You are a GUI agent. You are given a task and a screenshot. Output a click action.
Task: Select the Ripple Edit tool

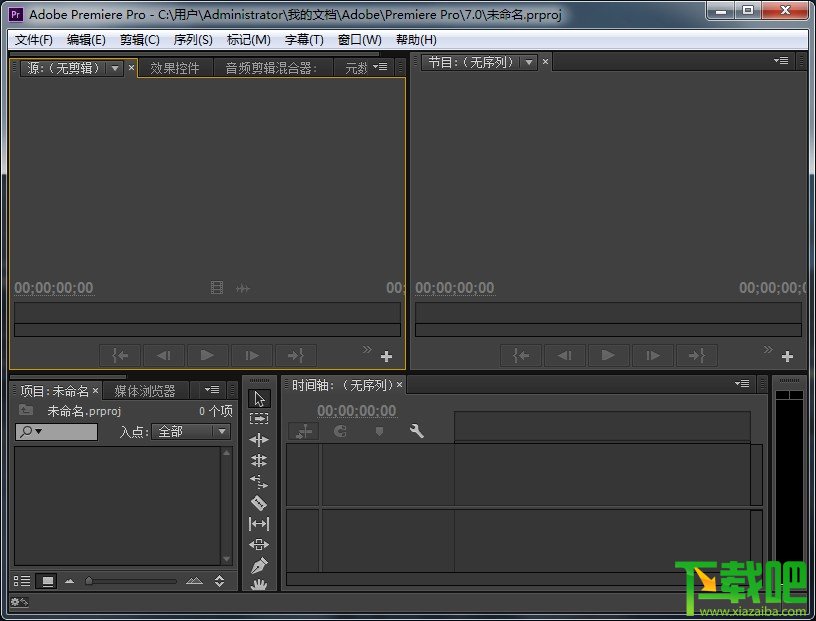pyautogui.click(x=259, y=440)
